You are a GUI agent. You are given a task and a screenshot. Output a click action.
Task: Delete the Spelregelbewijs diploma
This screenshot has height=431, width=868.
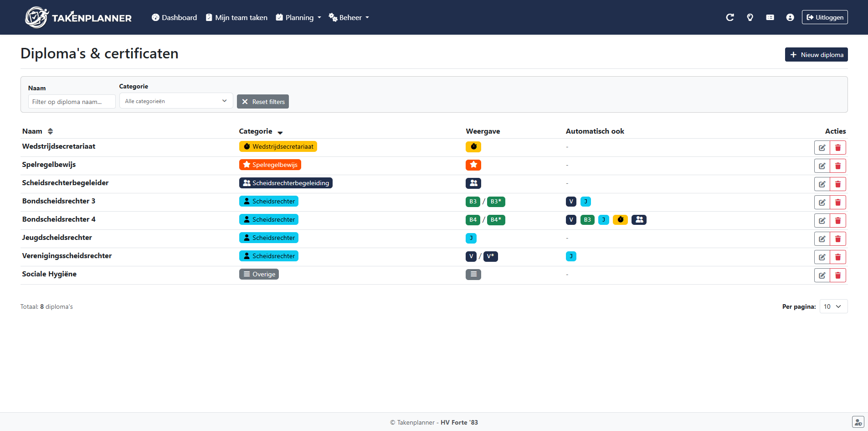pos(837,166)
